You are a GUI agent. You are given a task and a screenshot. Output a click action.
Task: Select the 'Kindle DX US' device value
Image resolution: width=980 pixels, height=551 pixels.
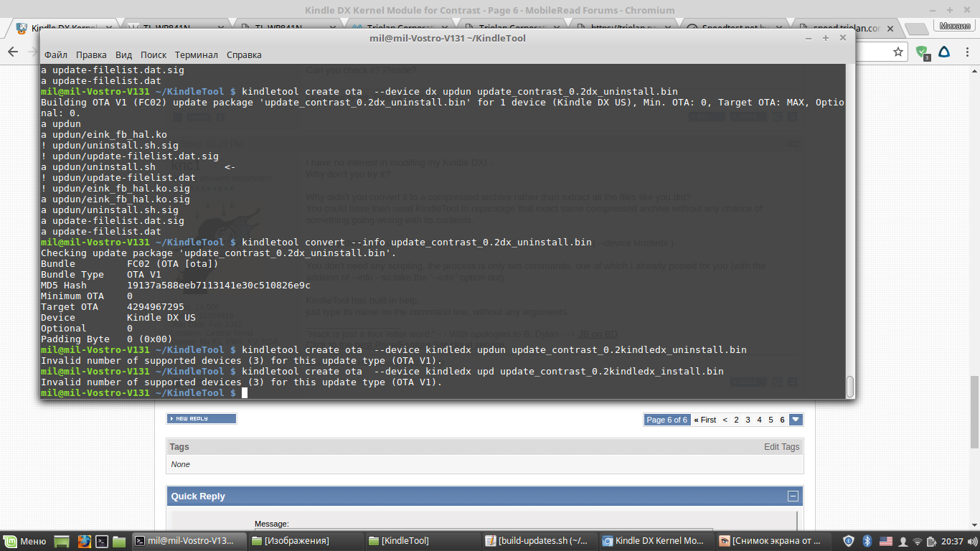(161, 318)
